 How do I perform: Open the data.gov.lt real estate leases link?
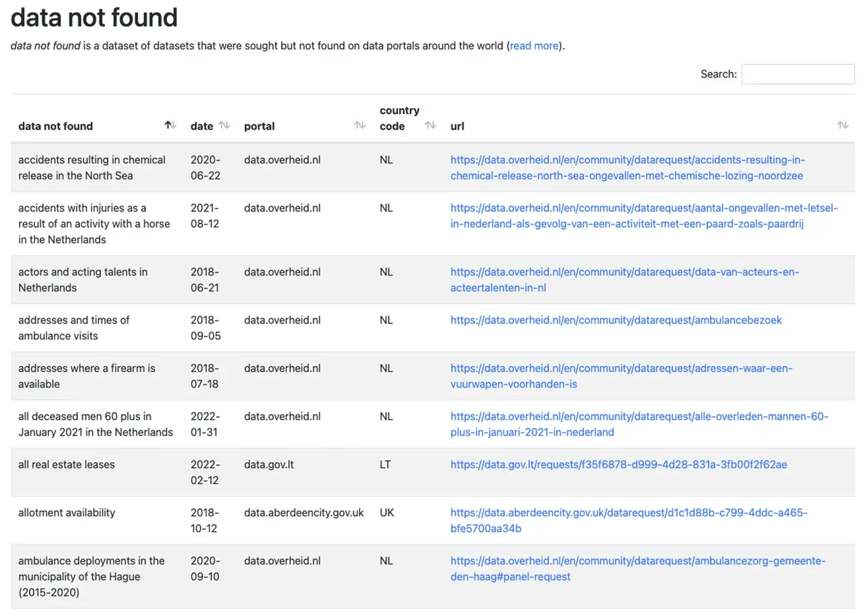point(618,465)
